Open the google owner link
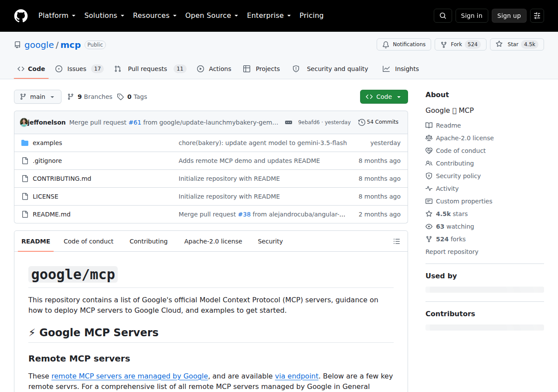This screenshot has width=558, height=392. [39, 45]
